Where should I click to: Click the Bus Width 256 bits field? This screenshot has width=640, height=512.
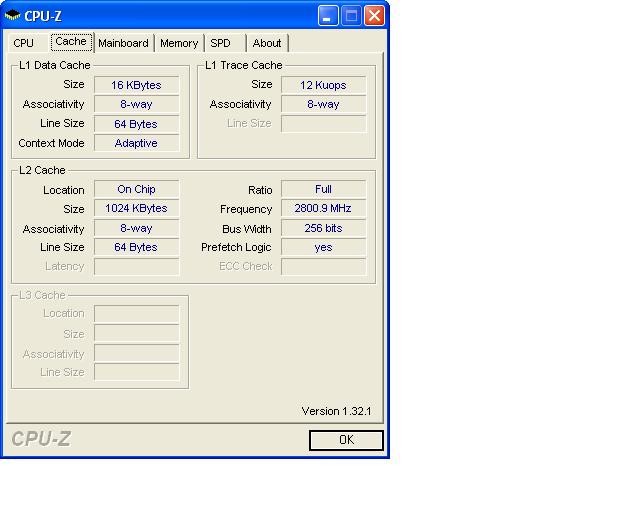click(x=323, y=228)
